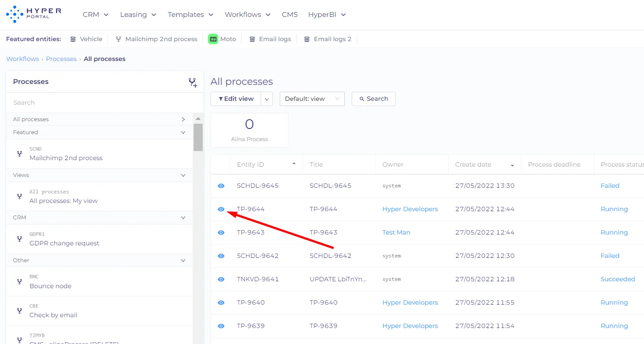Viewport: 644px width, 344px height.
Task: Open view of SCHDL-9645 via eye icon
Action: pos(221,186)
